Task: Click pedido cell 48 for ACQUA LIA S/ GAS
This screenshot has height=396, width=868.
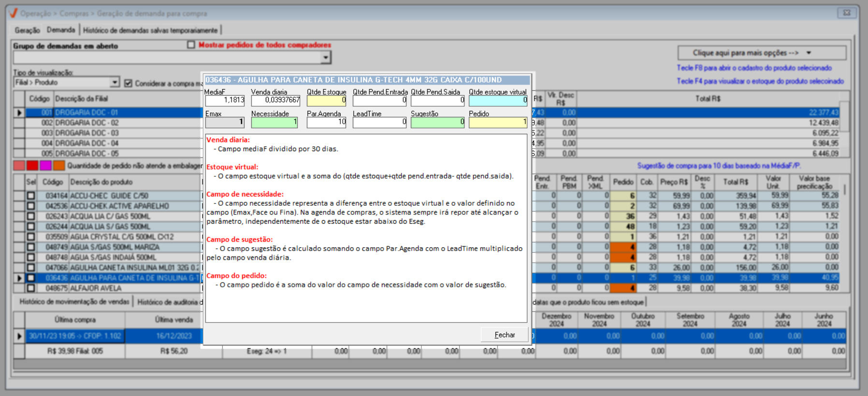Action: pos(623,226)
